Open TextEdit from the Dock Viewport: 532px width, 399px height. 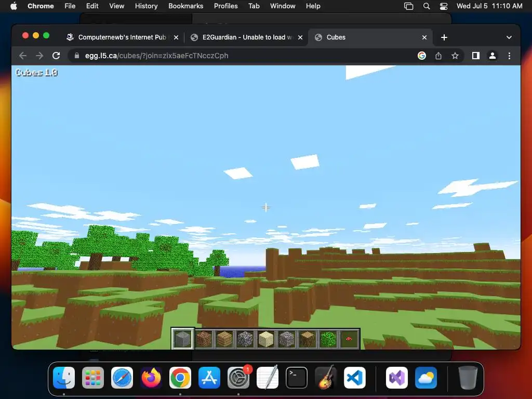(268, 378)
